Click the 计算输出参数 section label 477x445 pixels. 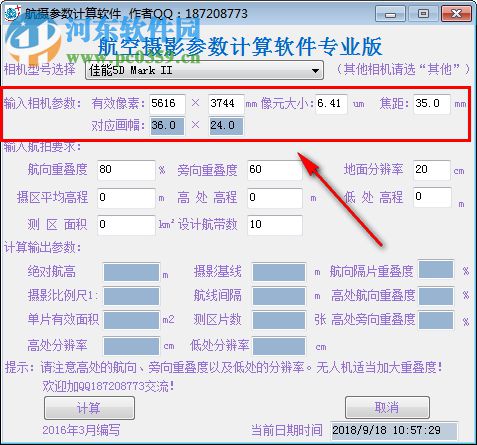(x=43, y=248)
